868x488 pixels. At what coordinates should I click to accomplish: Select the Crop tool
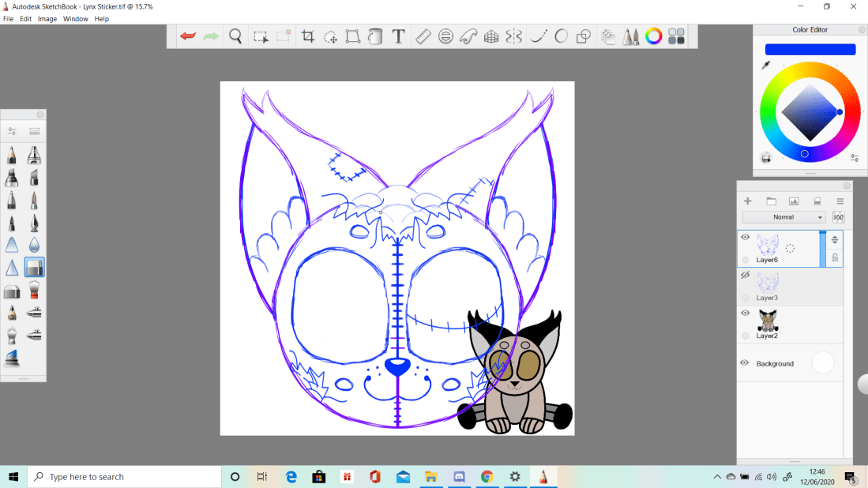[308, 36]
